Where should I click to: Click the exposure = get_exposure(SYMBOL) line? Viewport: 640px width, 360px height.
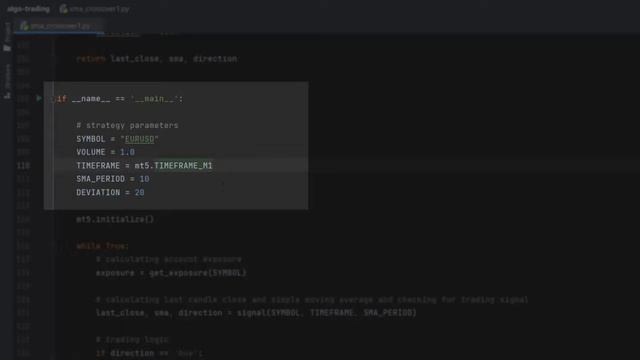(171, 273)
